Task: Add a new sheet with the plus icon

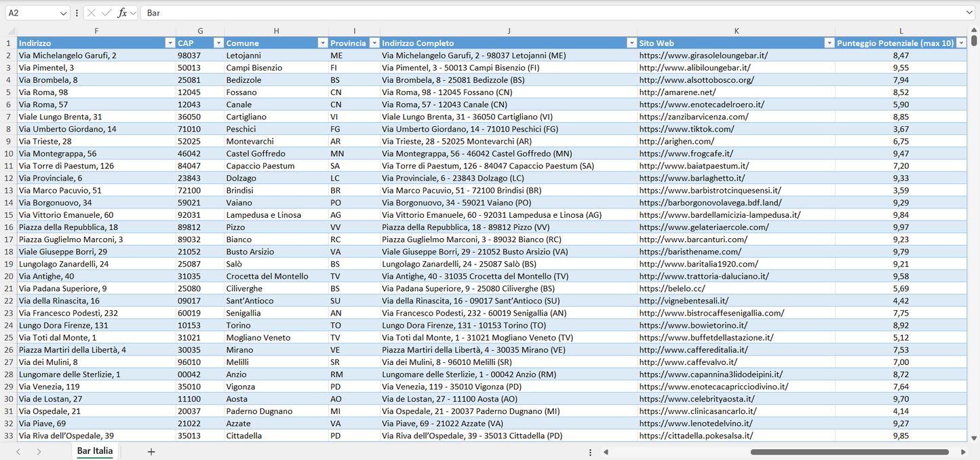Action: point(151,451)
